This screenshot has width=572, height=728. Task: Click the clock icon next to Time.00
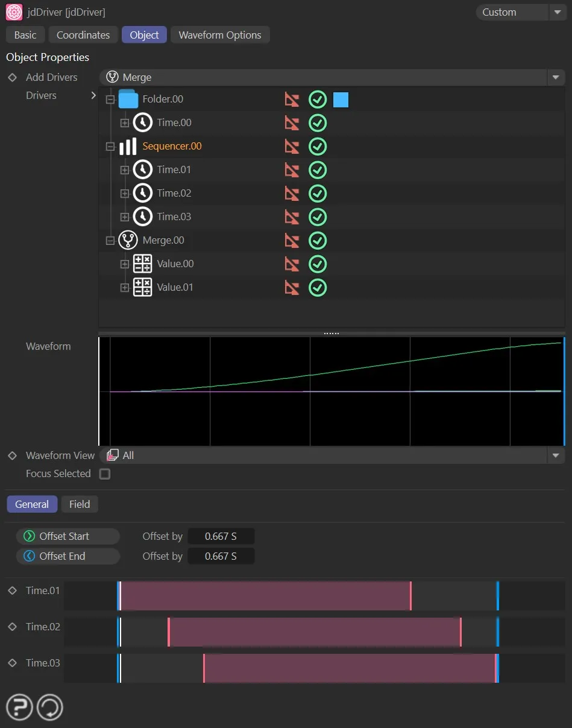(142, 122)
